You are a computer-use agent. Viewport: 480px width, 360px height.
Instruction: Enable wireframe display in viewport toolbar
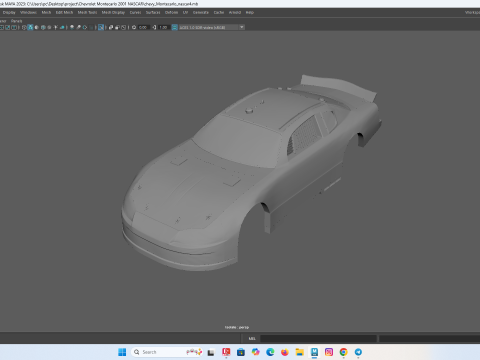(24, 27)
